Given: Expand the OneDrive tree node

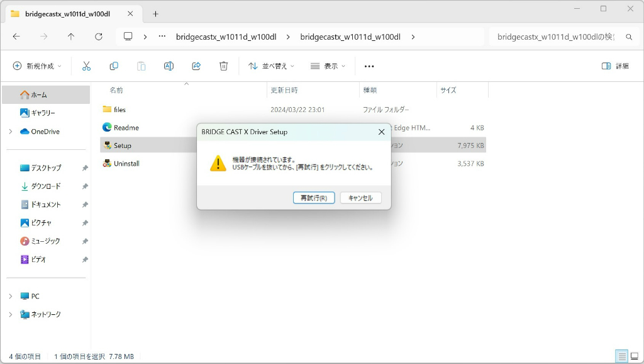Looking at the screenshot, I should 11,132.
